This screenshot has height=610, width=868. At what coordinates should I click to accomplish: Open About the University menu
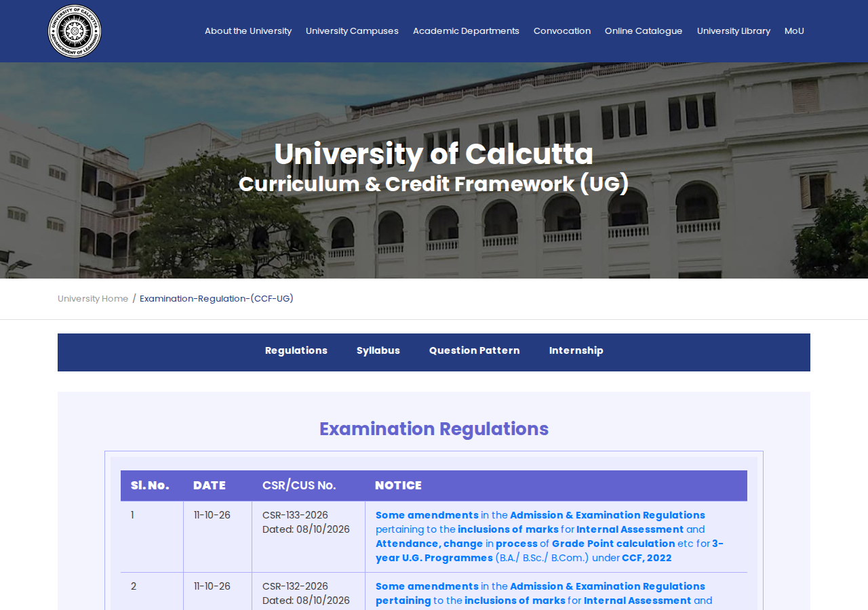point(248,31)
